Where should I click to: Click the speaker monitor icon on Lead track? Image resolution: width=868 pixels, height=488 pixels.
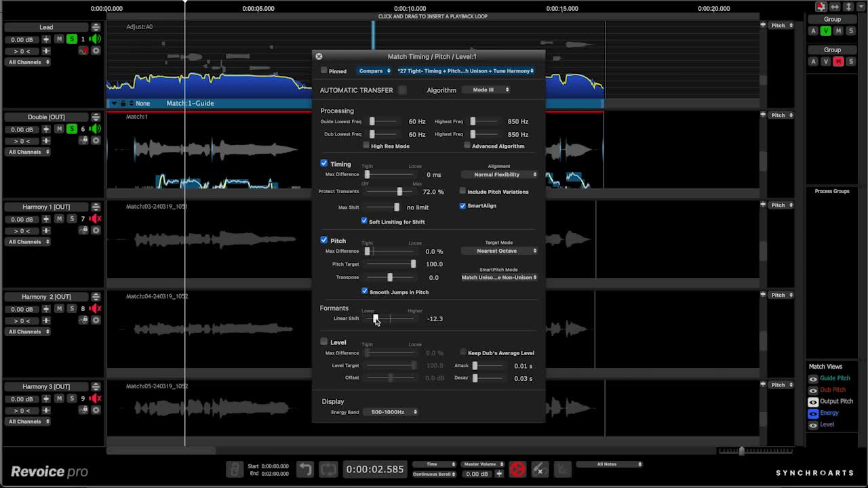tap(94, 39)
